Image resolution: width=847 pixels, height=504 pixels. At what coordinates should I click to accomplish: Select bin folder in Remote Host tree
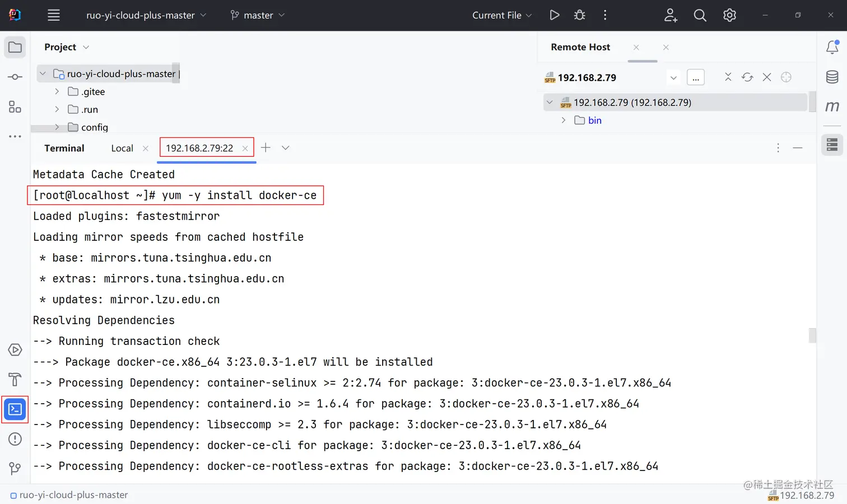coord(595,120)
